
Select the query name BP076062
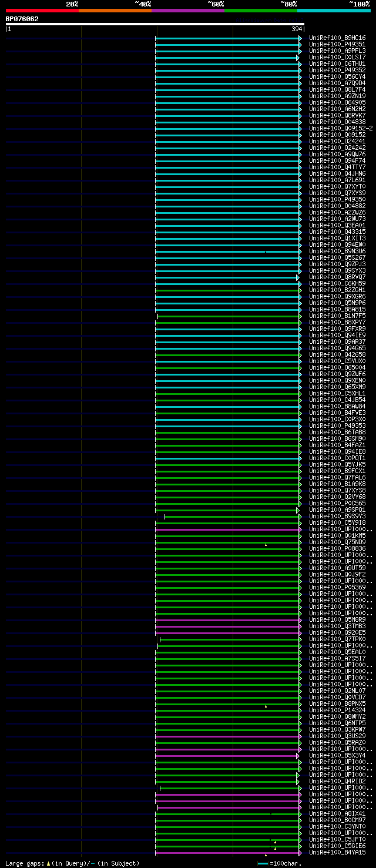22,19
